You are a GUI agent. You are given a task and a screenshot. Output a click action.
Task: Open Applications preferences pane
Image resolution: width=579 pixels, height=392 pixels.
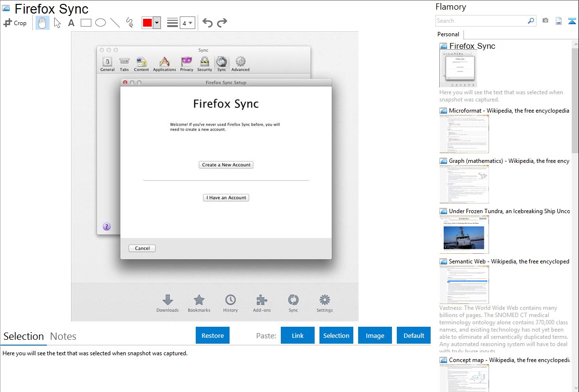(x=164, y=64)
